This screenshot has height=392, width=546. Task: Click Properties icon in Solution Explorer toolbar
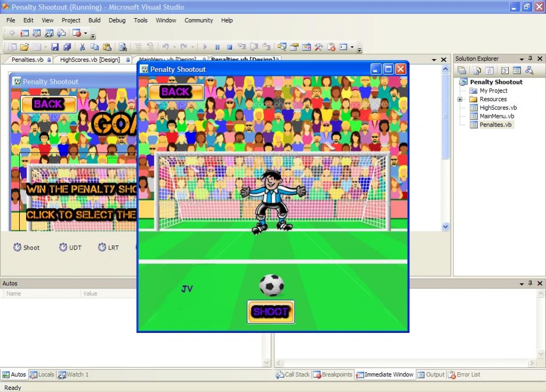tap(462, 70)
